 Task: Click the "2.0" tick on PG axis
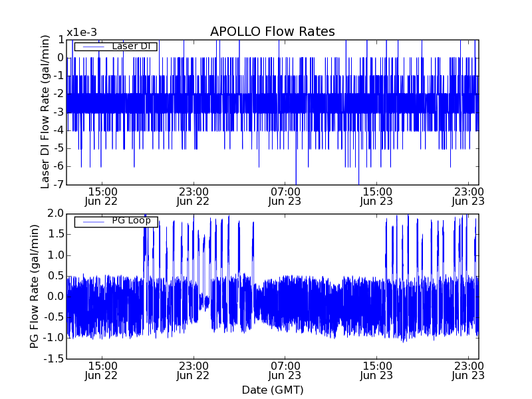point(56,213)
